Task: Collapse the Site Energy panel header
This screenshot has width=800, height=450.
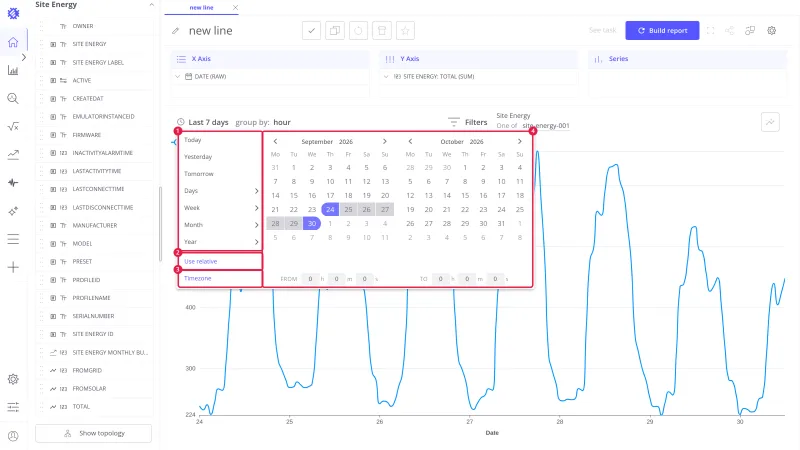Action: coord(151,5)
